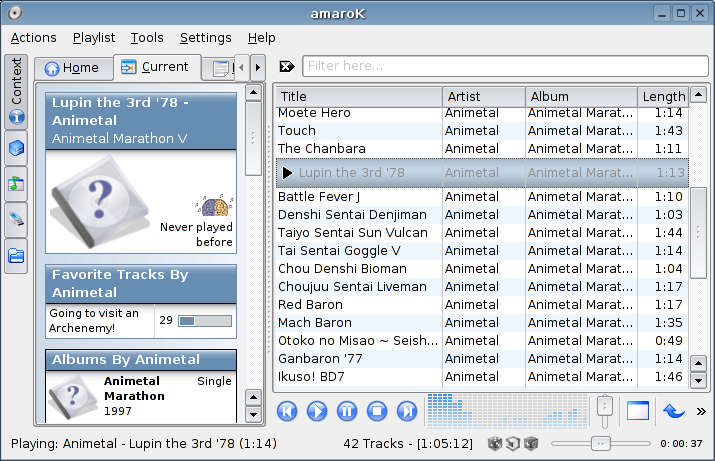Click the blue undo arrow icon
The image size is (715, 461).
[674, 411]
